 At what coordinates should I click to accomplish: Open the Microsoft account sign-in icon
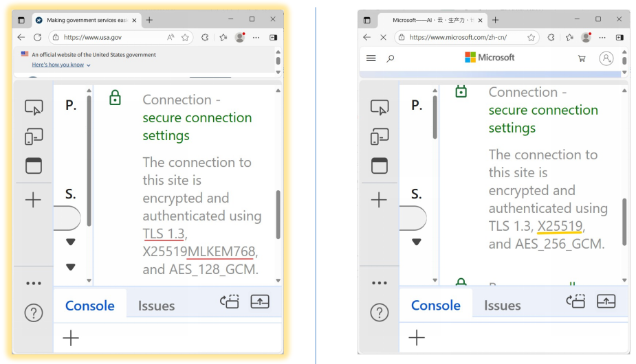click(x=606, y=58)
